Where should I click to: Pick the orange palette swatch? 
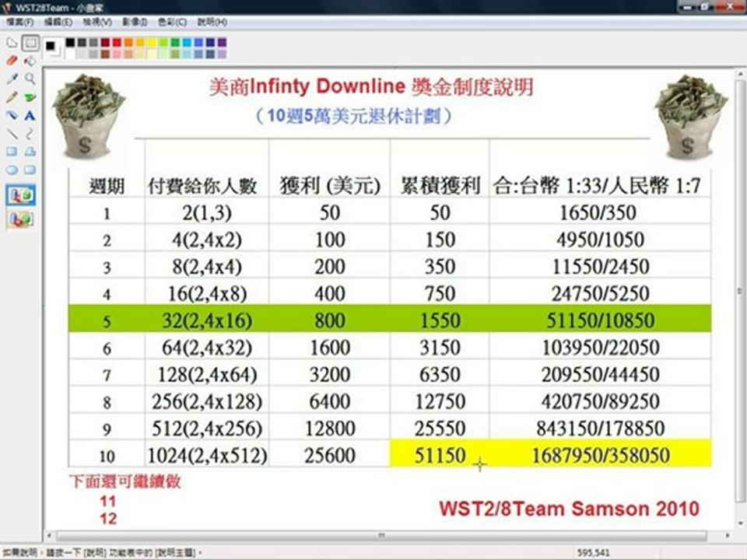[x=128, y=42]
